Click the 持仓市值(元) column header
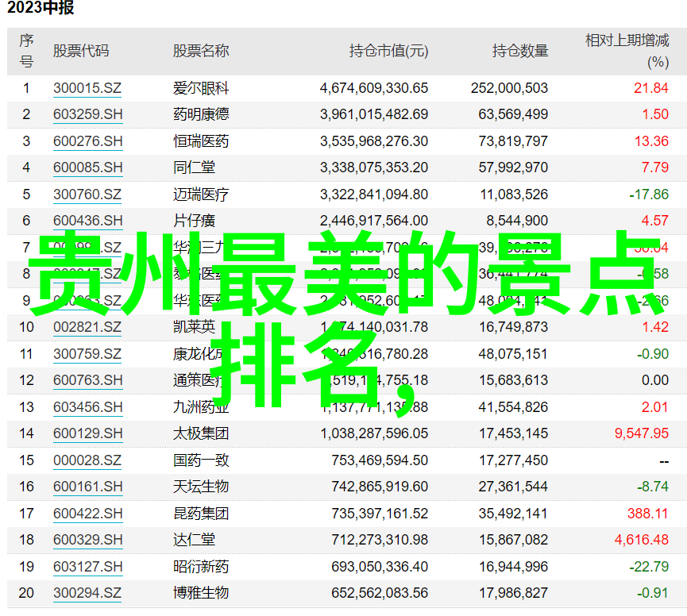The width and height of the screenshot is (687, 616). click(x=388, y=52)
